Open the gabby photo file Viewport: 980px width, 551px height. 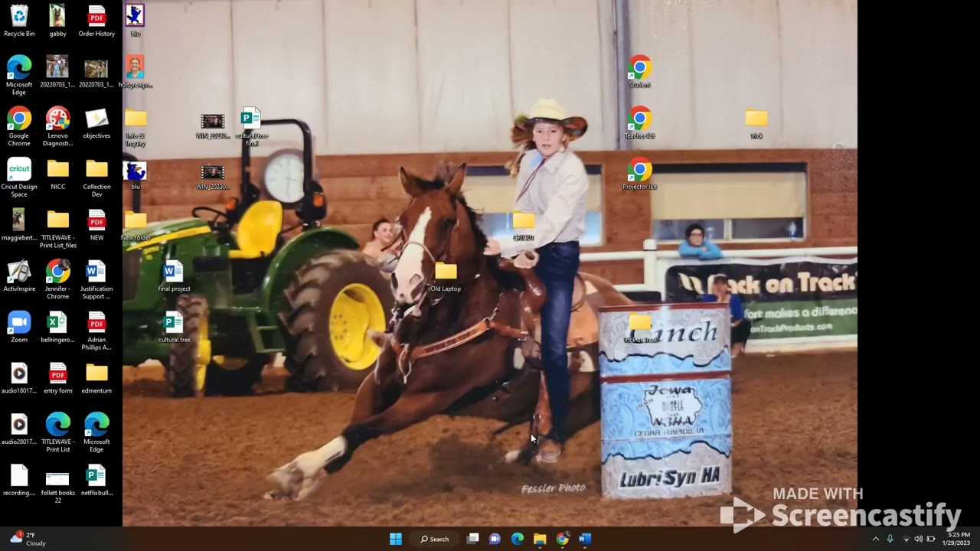coord(57,21)
